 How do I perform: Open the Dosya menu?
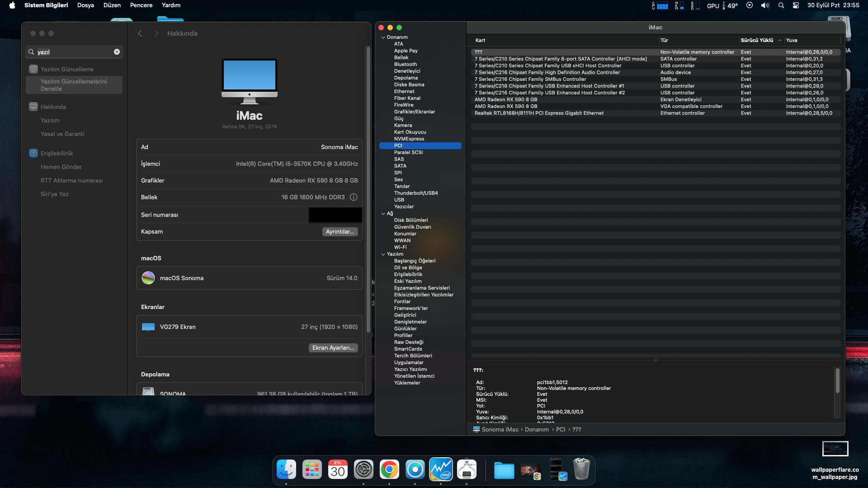85,5
